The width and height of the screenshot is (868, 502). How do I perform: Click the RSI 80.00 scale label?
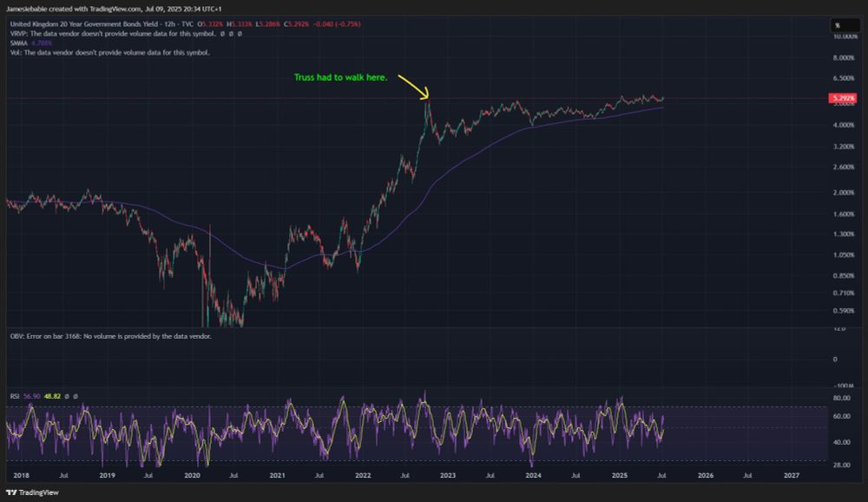[x=843, y=398]
